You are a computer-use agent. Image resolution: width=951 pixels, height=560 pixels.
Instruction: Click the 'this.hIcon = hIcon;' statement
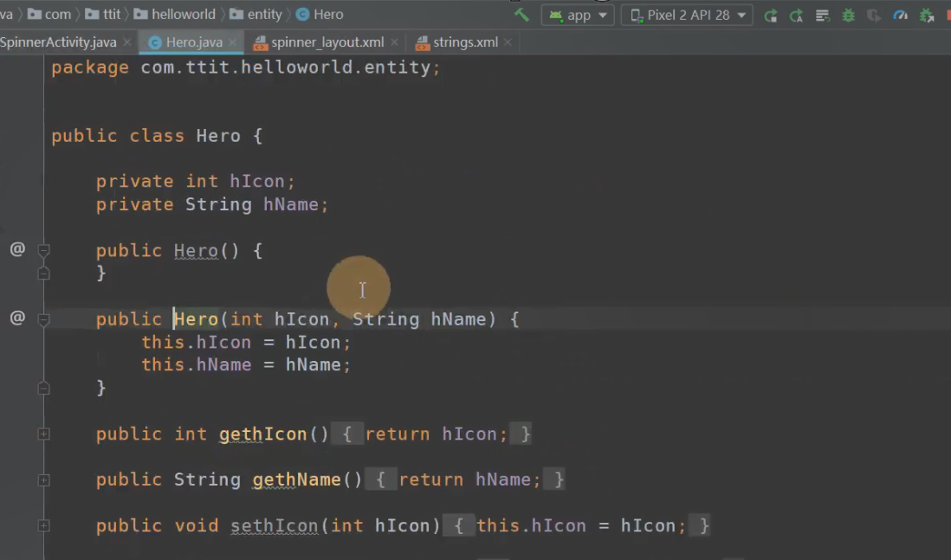click(x=246, y=343)
